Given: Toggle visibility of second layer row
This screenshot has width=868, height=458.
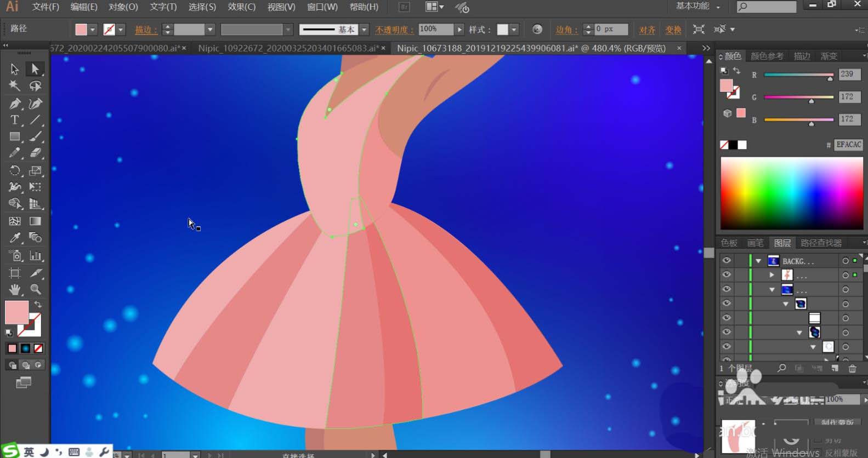Looking at the screenshot, I should point(727,275).
